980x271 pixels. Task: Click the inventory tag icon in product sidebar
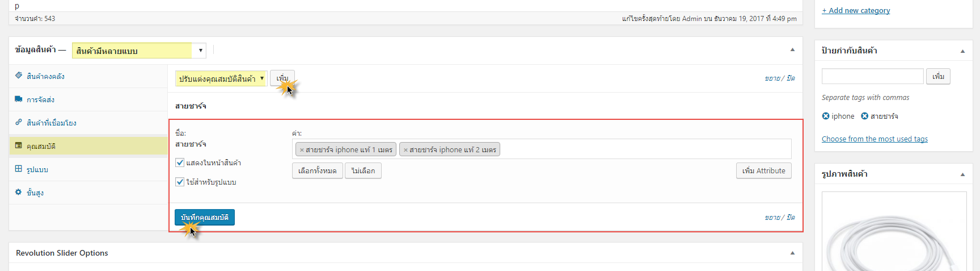[19, 76]
